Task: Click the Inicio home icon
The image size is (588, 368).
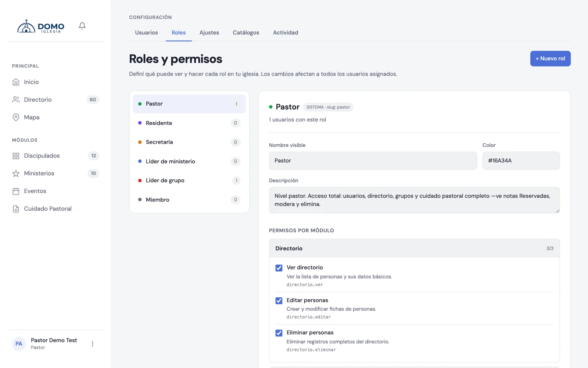Action: pyautogui.click(x=16, y=82)
